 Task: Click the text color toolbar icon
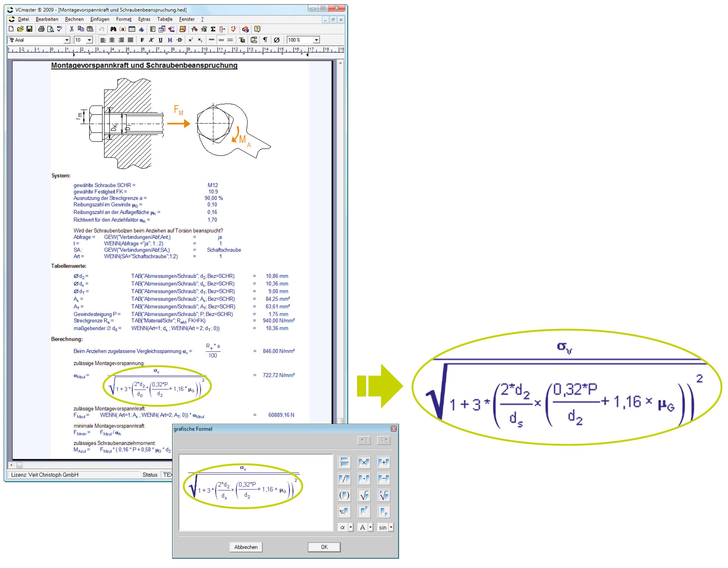pos(242,40)
